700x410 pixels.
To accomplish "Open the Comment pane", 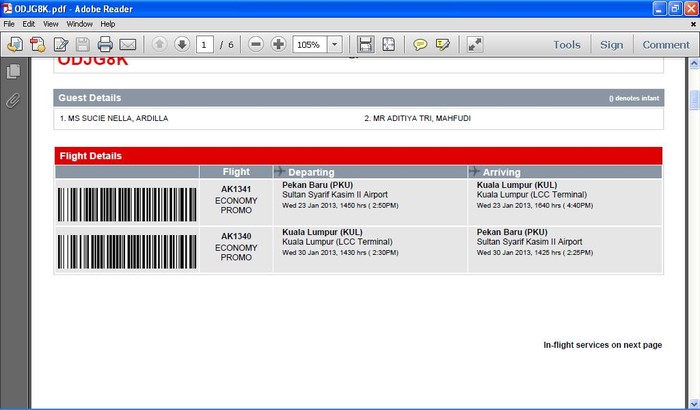I will click(x=666, y=45).
